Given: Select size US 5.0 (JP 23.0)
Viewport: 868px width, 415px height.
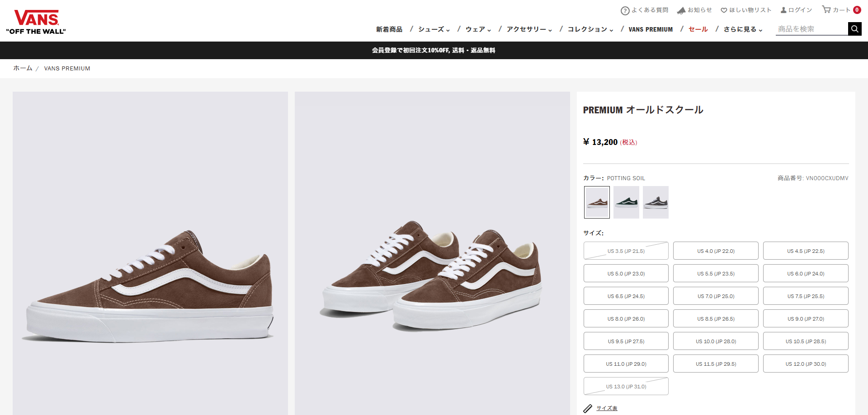Looking at the screenshot, I should (x=626, y=273).
